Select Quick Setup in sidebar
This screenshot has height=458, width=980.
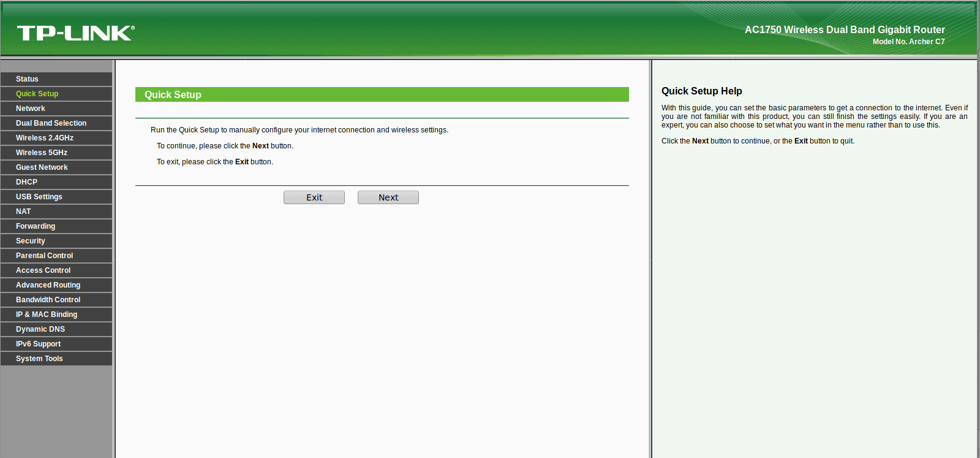pos(56,94)
